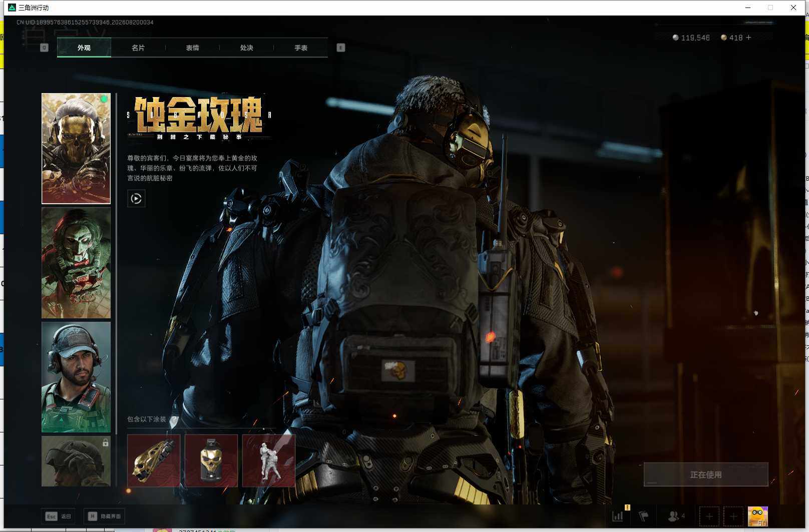
Task: Play the 蚀金玫瑰 skin preview video
Action: [x=136, y=199]
